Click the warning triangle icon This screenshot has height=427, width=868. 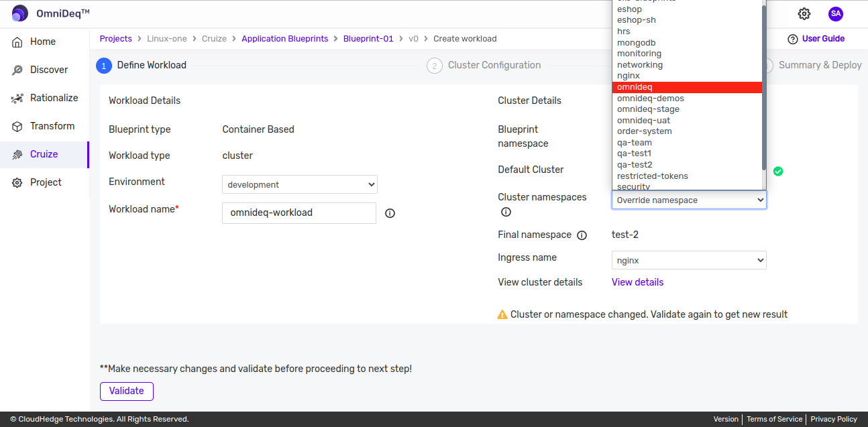tap(502, 314)
